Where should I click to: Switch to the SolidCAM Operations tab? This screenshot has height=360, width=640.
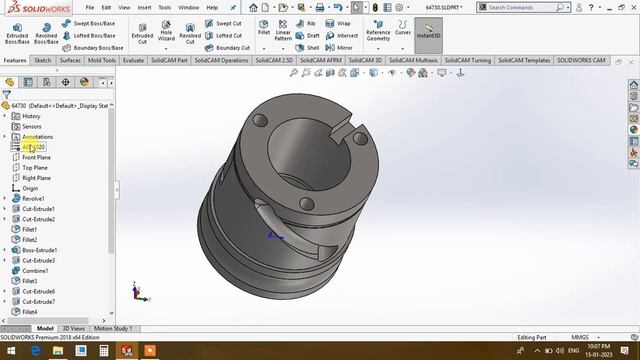coord(221,60)
